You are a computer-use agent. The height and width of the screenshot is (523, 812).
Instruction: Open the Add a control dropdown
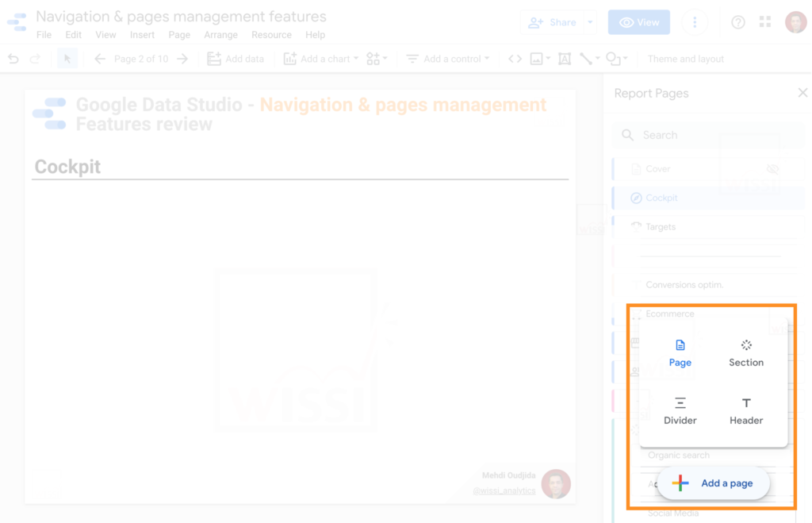pos(448,59)
